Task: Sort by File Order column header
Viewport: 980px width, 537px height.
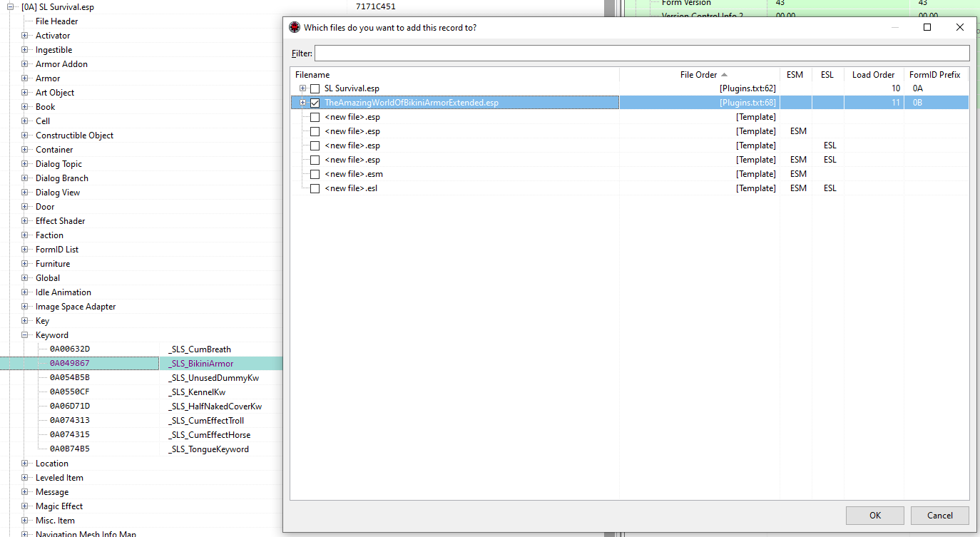Action: pyautogui.click(x=699, y=75)
